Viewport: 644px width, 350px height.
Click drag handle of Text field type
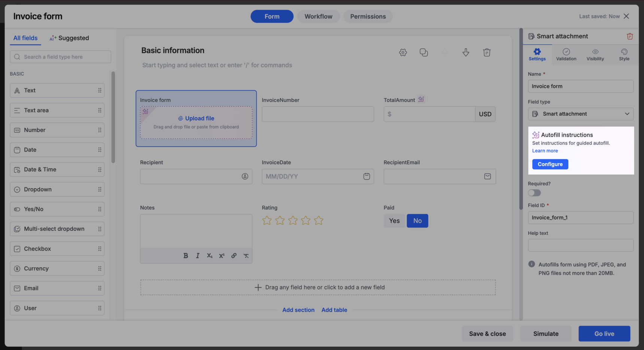(100, 90)
